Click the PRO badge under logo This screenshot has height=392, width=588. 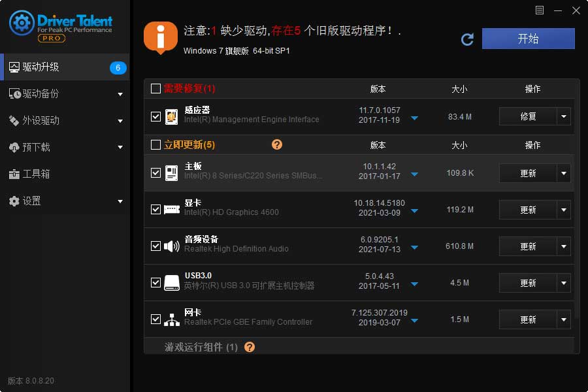point(52,39)
